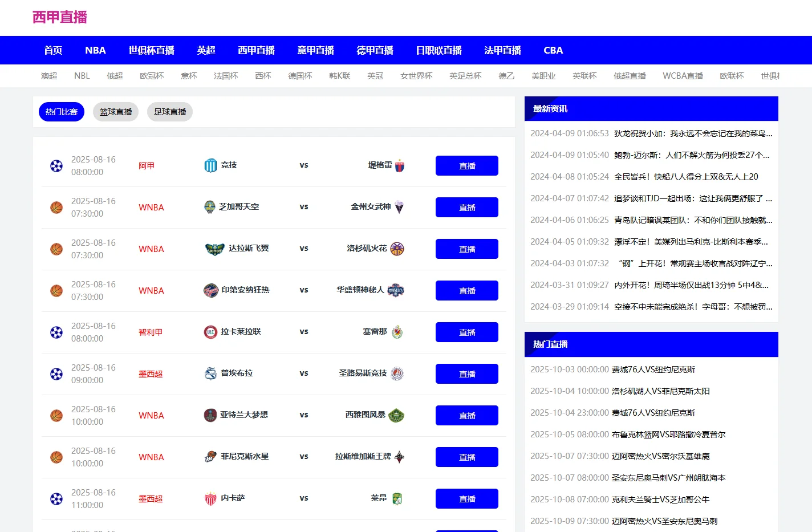The image size is (812, 532).
Task: Open CBA in the blue nav bar
Action: [x=553, y=50]
